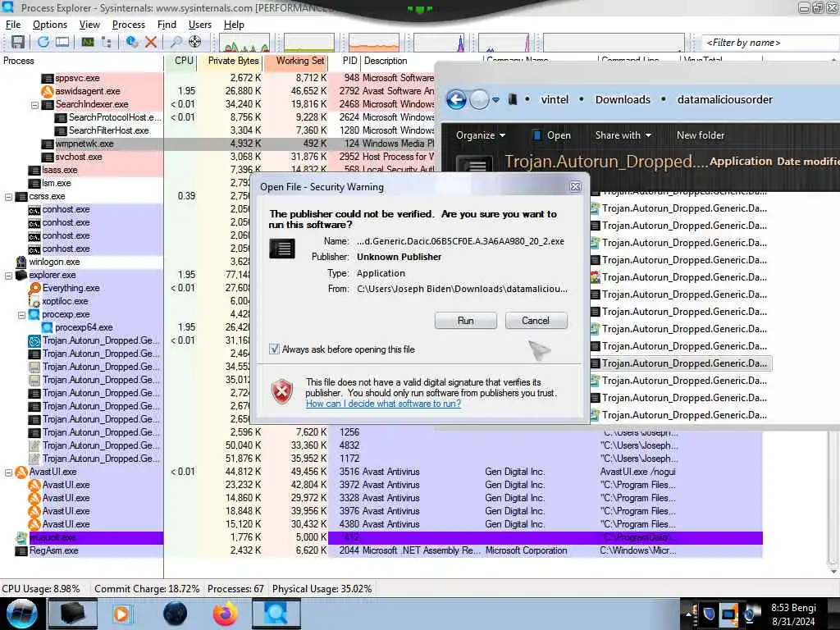840x630 pixels.
Task: Open the Find menu
Action: 167,25
